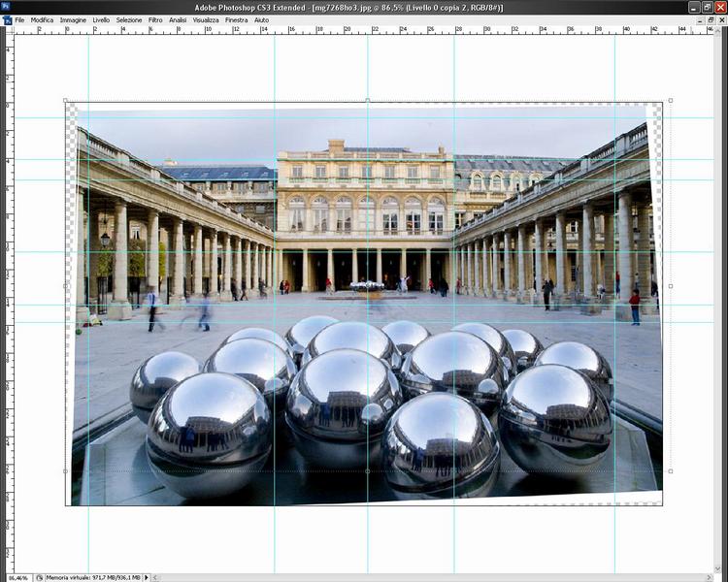Open the Modifica menu
The height and width of the screenshot is (582, 728).
pyautogui.click(x=42, y=19)
